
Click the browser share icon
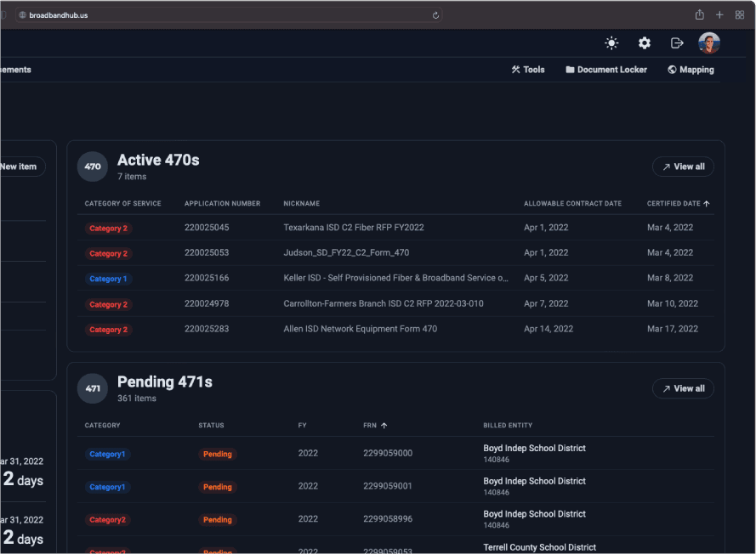[699, 14]
